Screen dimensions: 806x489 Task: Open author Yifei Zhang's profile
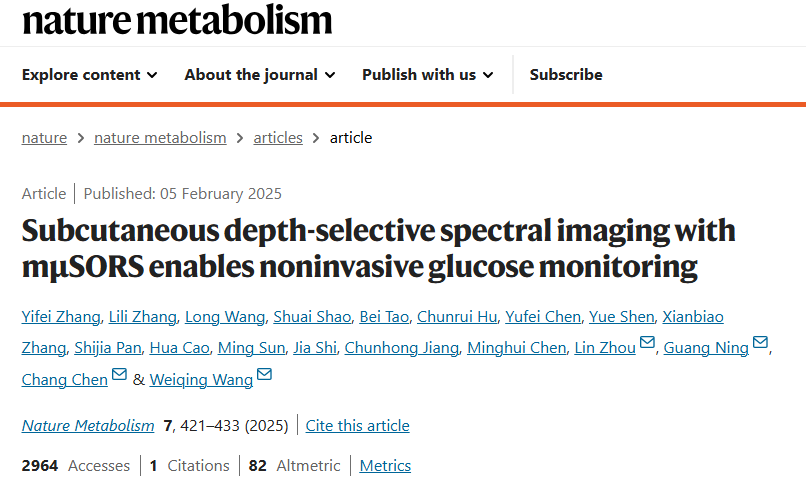click(61, 317)
